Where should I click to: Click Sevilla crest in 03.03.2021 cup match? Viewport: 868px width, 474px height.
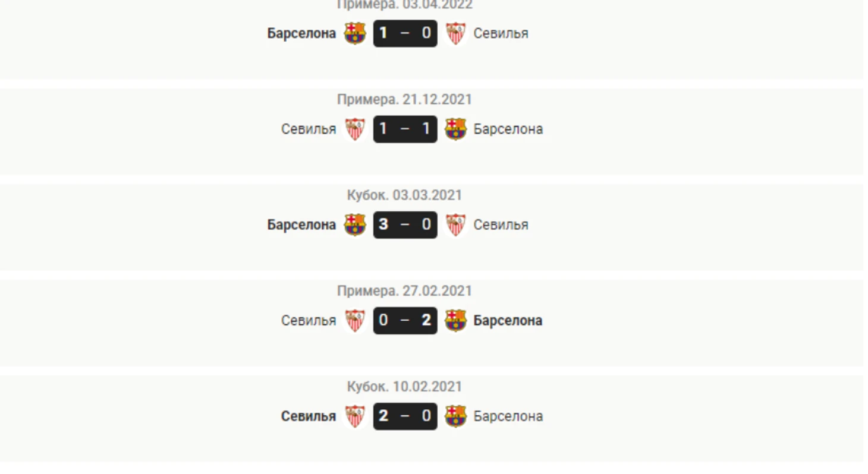pos(455,225)
